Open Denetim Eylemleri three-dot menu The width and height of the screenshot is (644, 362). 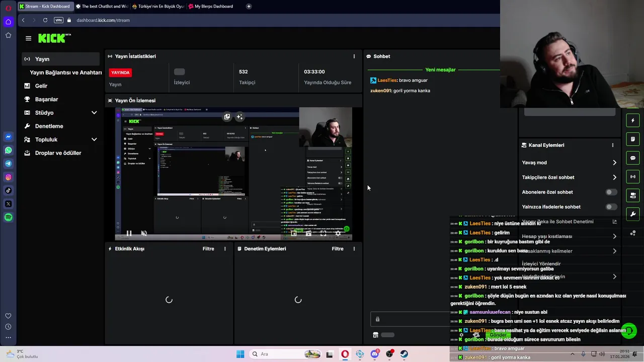[354, 249]
